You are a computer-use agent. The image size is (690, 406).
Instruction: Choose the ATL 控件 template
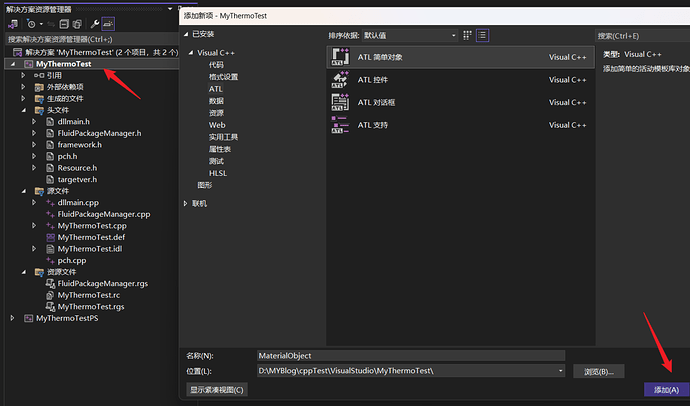tap(461, 80)
